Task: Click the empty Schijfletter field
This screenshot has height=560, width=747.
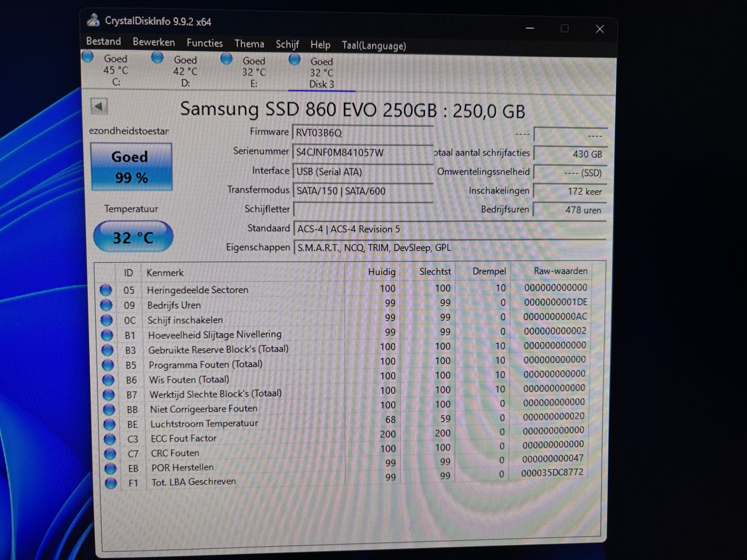Action: tap(363, 210)
